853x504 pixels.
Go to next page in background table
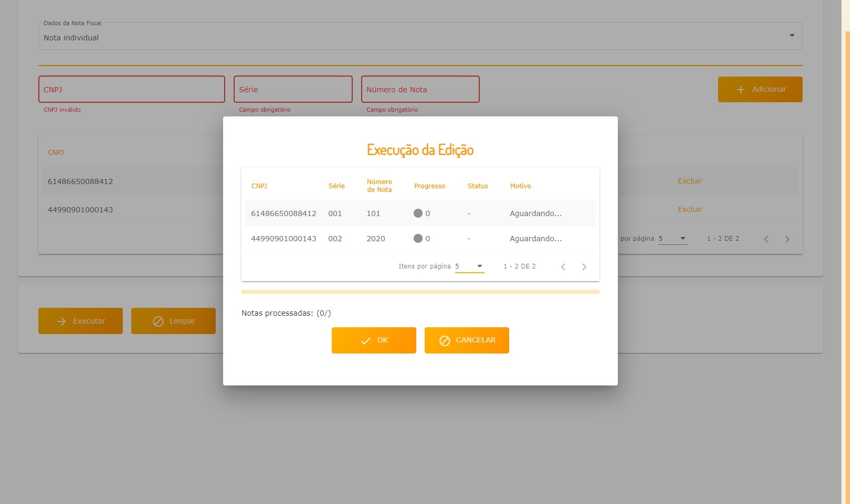coord(787,239)
